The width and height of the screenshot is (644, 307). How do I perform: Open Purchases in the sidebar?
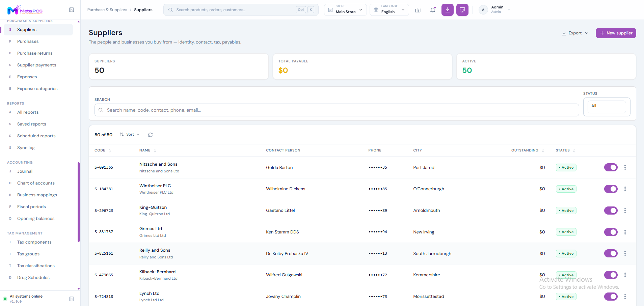point(28,41)
